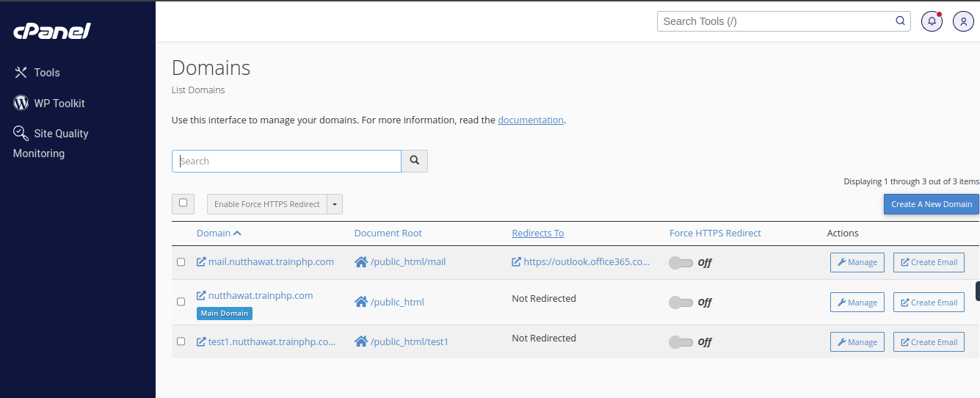The height and width of the screenshot is (398, 980).
Task: Click the magnifier search button beside Search field
Action: [x=414, y=161]
